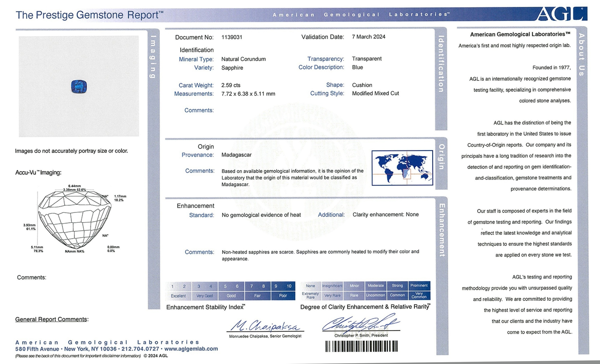Select the 'Poor' stability rating cell
Image resolution: width=600 pixels, height=364 pixels.
(x=283, y=296)
